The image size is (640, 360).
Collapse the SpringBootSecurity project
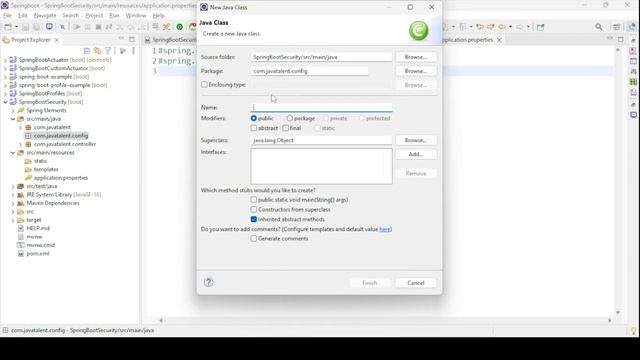point(5,102)
